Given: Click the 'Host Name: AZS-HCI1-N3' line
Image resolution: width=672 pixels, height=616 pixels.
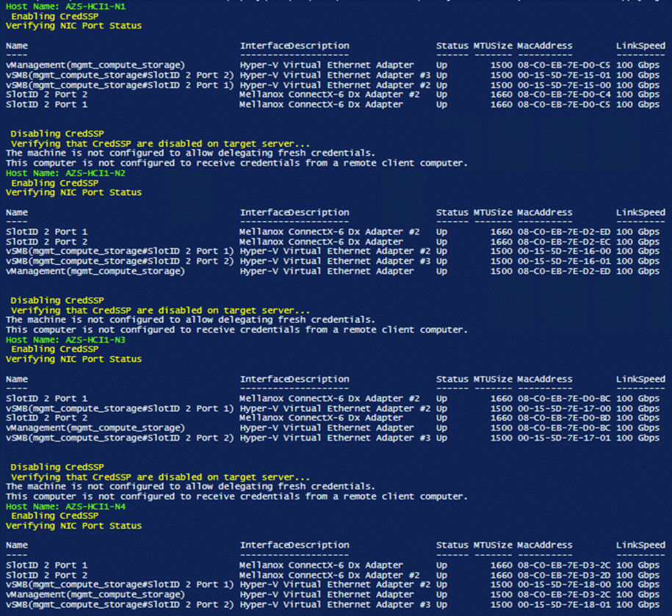Looking at the screenshot, I should click(65, 340).
